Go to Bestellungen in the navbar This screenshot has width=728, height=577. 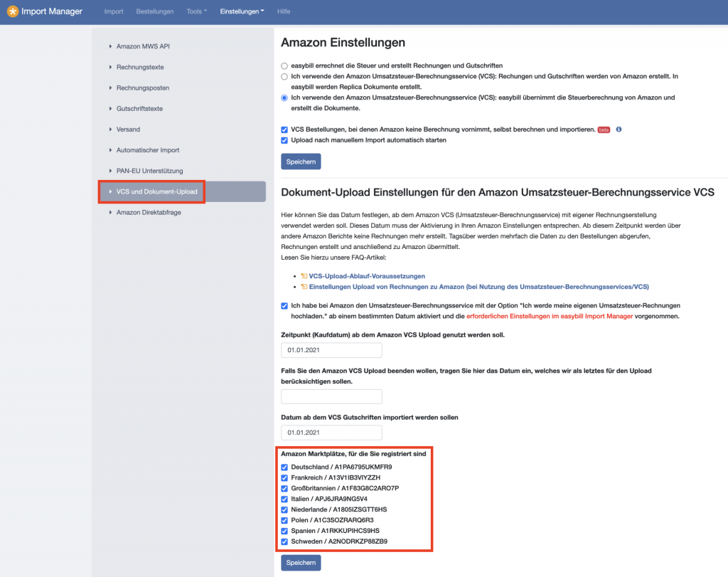click(154, 11)
